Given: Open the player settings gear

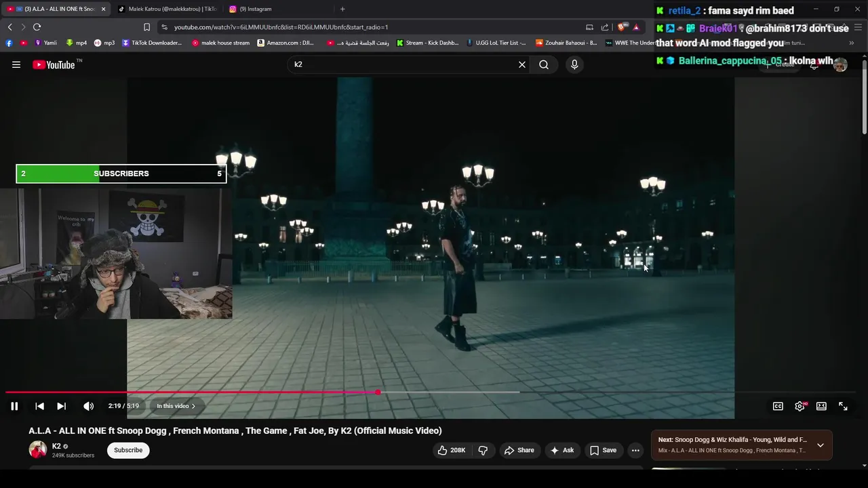Looking at the screenshot, I should coord(800,406).
